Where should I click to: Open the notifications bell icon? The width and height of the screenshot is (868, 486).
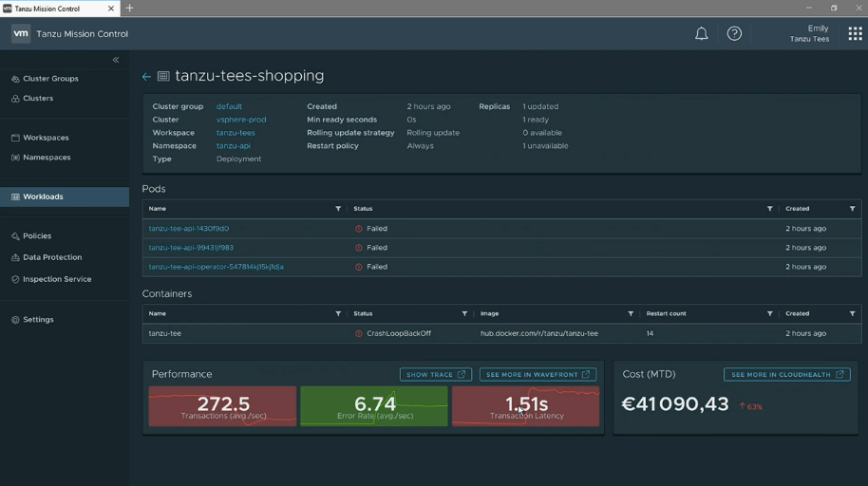click(702, 34)
